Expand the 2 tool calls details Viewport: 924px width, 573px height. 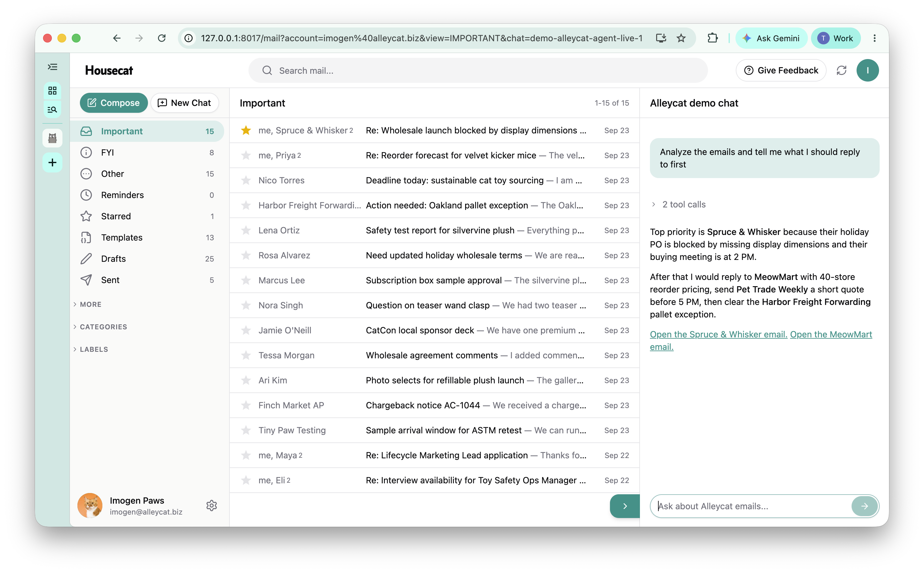pyautogui.click(x=678, y=205)
